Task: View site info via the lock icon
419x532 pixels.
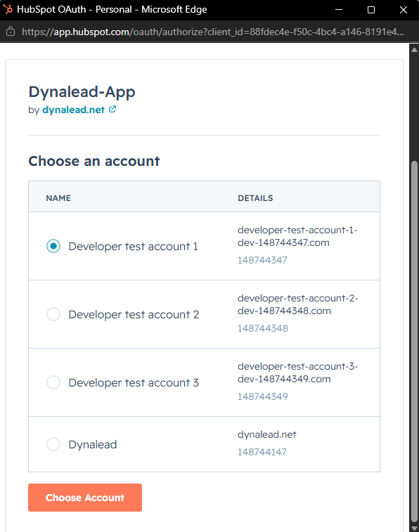Action: 11,32
